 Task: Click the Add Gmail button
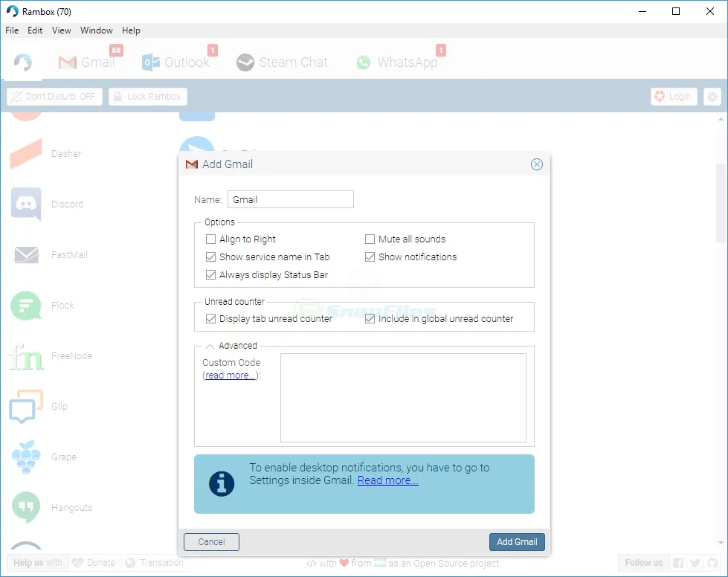517,542
